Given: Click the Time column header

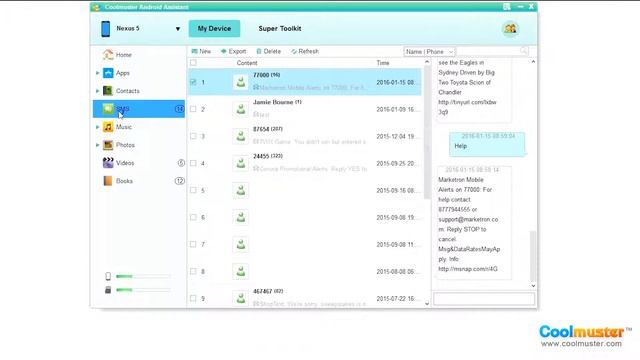Looking at the screenshot, I should click(x=383, y=63).
